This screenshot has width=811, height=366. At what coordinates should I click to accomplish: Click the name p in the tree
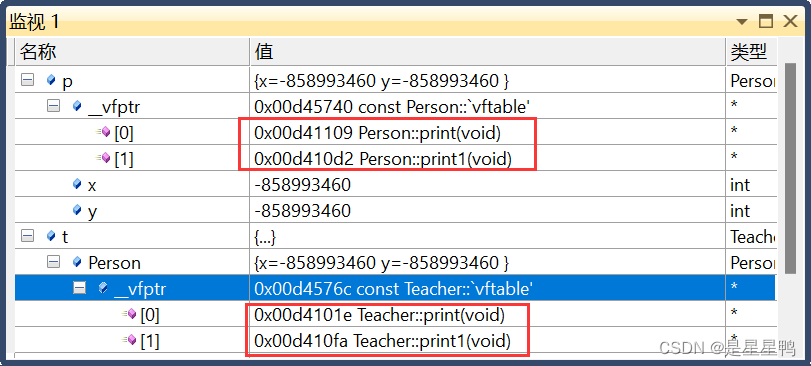[x=67, y=82]
